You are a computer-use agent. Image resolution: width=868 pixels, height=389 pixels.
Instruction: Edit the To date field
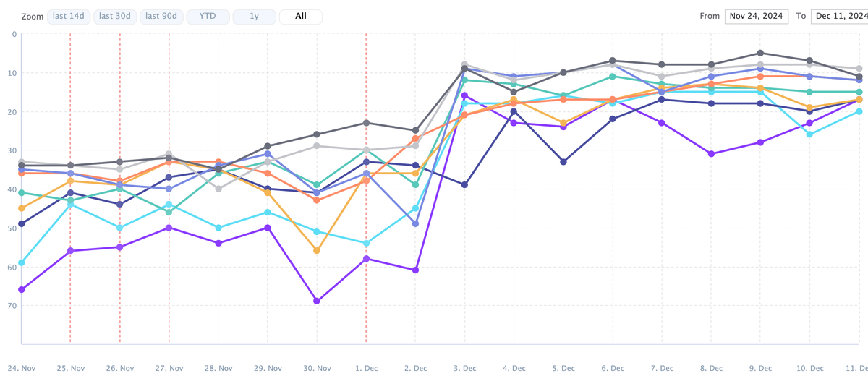(837, 16)
